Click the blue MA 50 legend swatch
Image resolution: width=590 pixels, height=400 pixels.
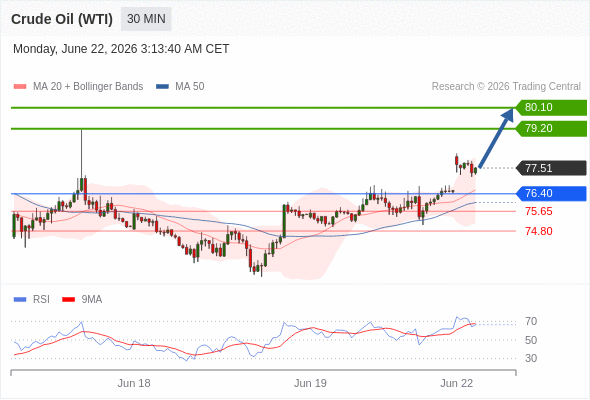pos(162,87)
